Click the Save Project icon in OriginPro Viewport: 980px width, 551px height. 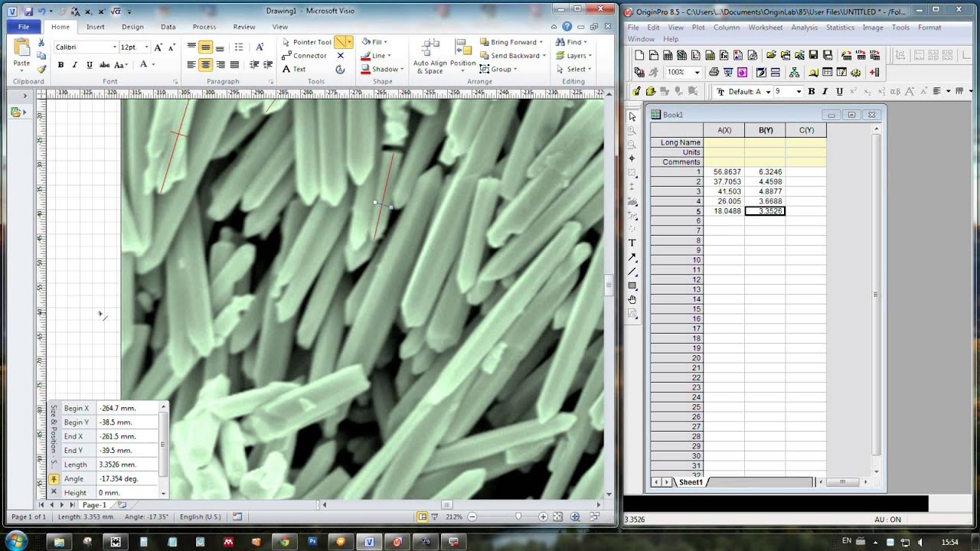coord(813,55)
